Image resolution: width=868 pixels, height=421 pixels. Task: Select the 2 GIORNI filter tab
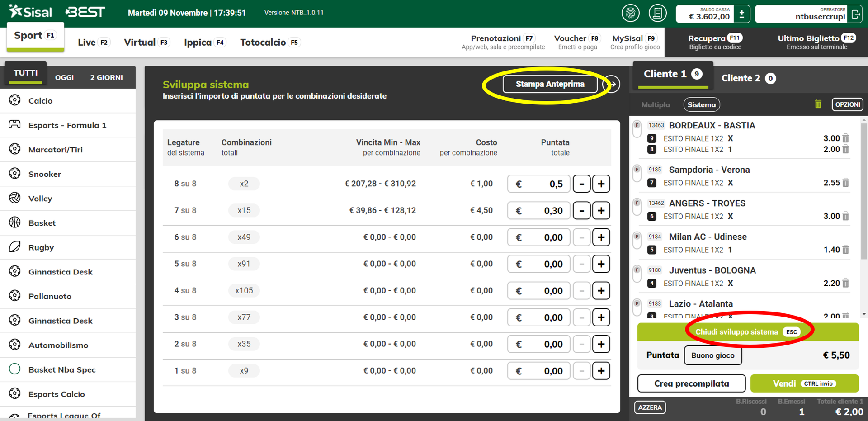click(106, 77)
